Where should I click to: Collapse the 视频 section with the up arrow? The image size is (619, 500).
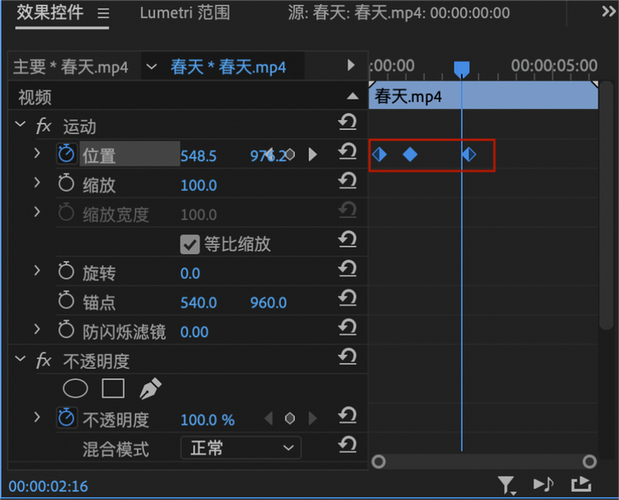pyautogui.click(x=353, y=96)
